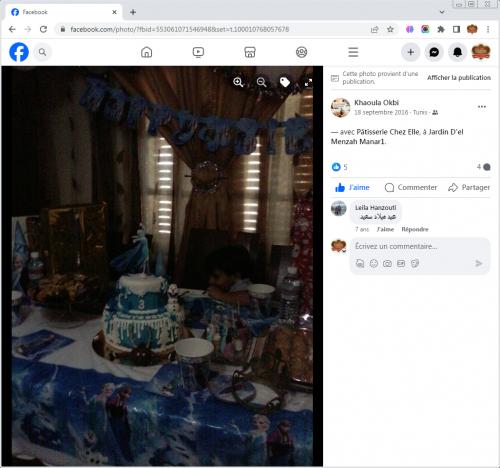Share this page from address bar
The image size is (500, 468).
[x=375, y=29]
